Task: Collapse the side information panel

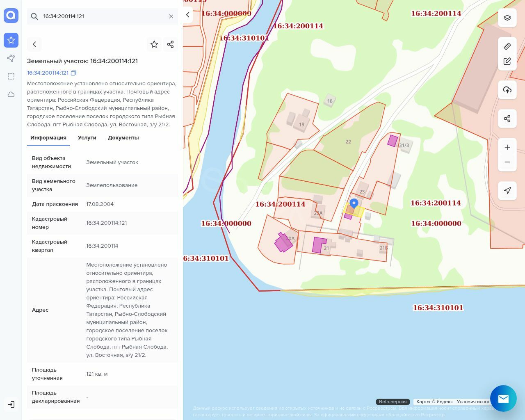Action: point(188,15)
